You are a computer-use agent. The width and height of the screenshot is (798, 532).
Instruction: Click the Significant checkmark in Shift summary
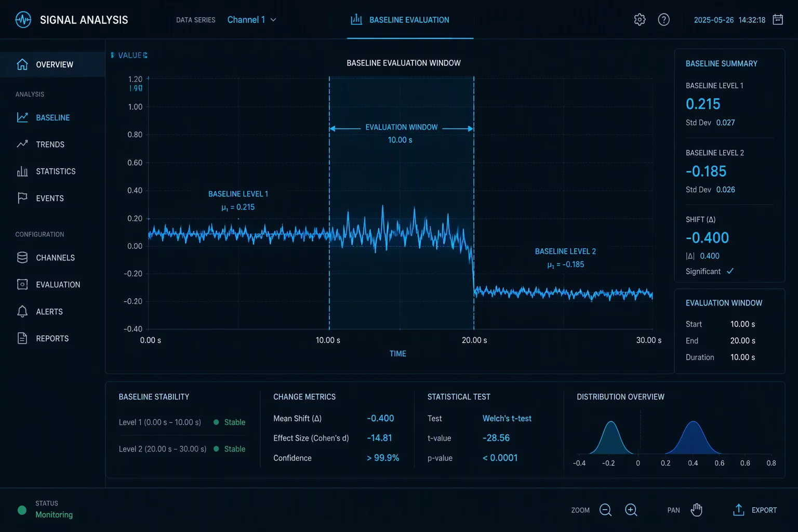(x=730, y=271)
